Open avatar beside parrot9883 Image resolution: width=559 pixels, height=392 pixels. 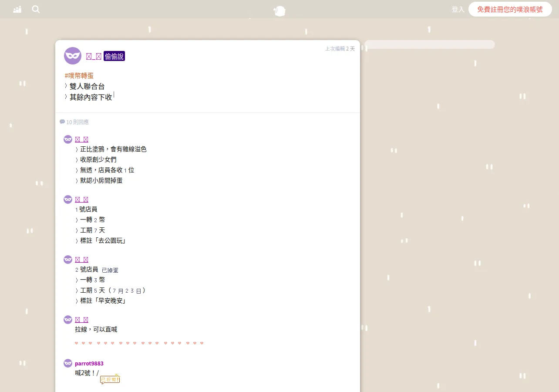(68, 363)
